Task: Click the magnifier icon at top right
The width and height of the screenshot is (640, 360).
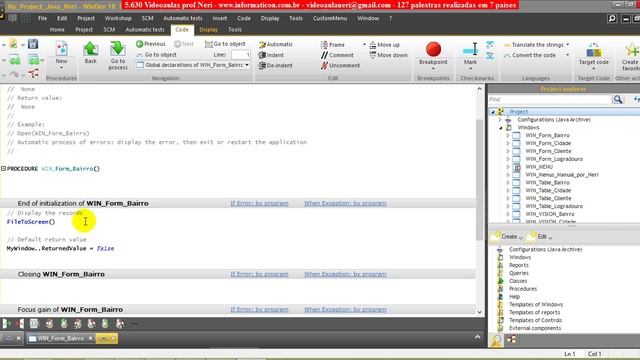Action: tap(612, 18)
